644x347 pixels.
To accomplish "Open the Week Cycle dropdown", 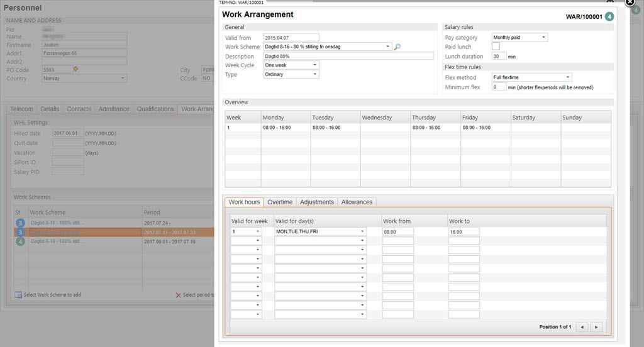I will pos(315,65).
